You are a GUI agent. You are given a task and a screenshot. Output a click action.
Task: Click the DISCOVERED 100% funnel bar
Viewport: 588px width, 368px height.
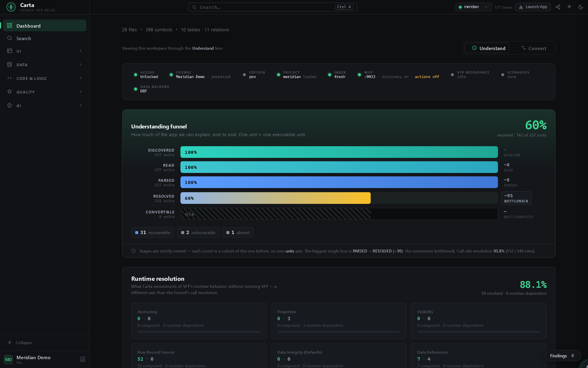(339, 152)
